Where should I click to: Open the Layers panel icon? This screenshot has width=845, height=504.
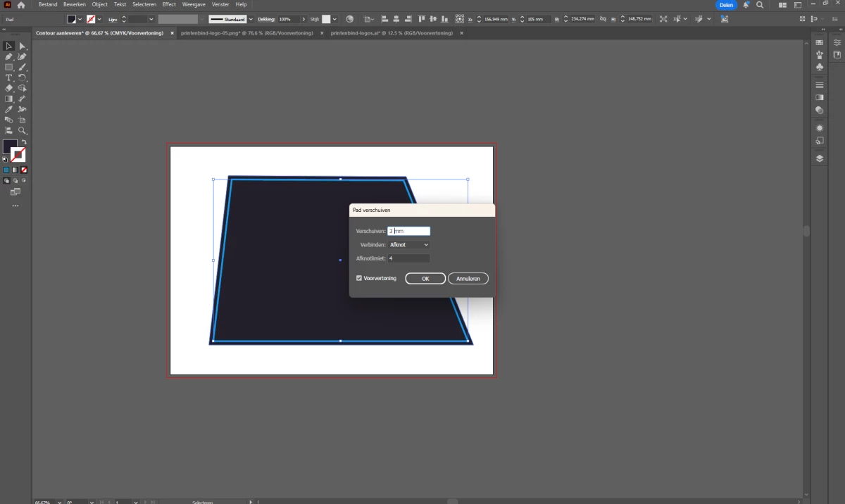pos(820,158)
